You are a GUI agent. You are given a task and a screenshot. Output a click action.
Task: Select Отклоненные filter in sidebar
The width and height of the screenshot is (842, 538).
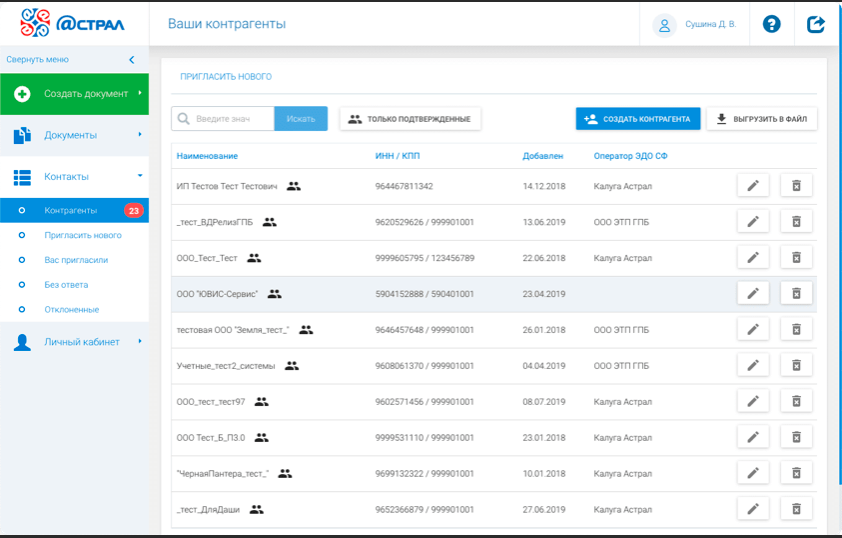[72, 310]
